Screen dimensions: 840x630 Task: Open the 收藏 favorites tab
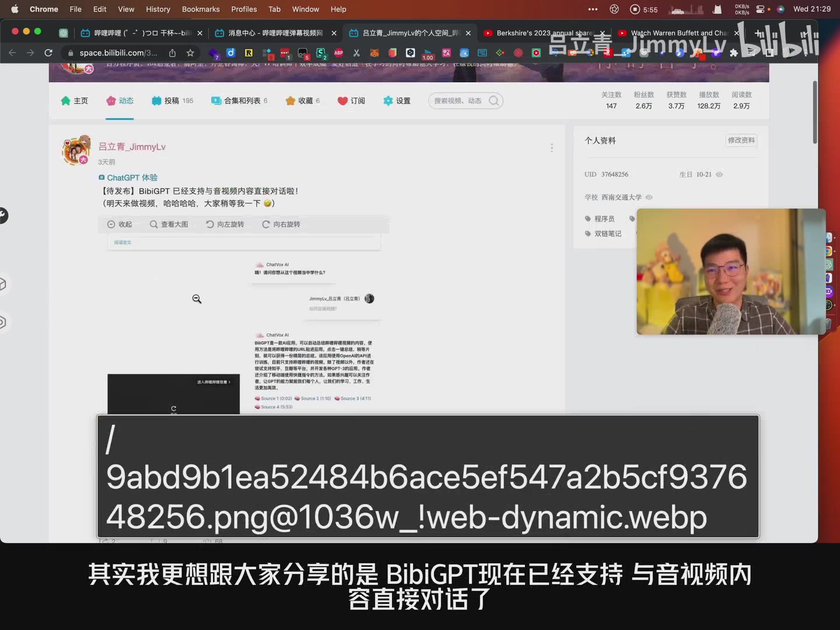(x=302, y=101)
